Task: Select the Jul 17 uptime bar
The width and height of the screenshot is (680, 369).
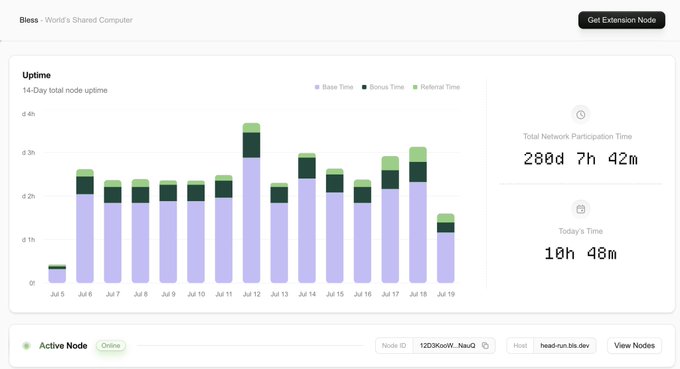Action: (390, 219)
